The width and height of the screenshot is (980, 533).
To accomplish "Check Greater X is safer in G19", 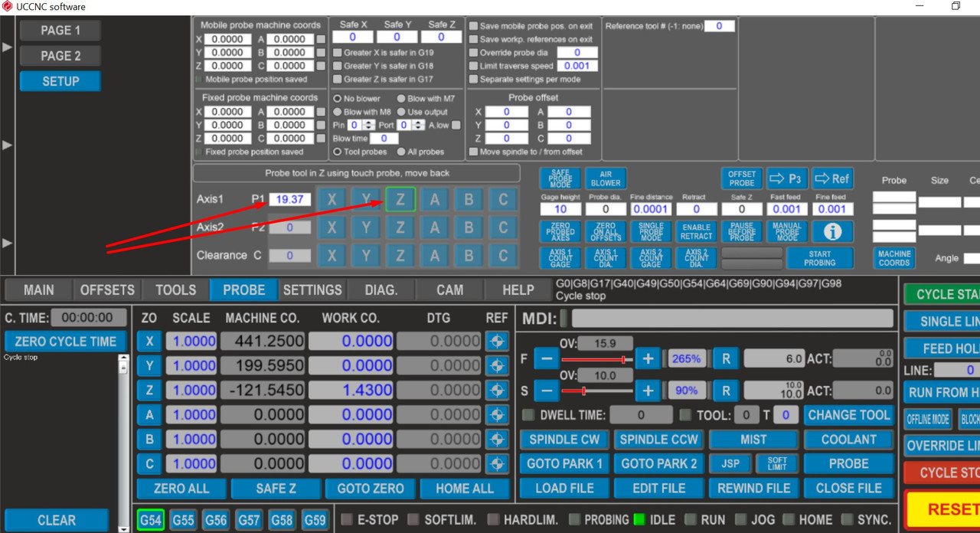I will click(338, 53).
